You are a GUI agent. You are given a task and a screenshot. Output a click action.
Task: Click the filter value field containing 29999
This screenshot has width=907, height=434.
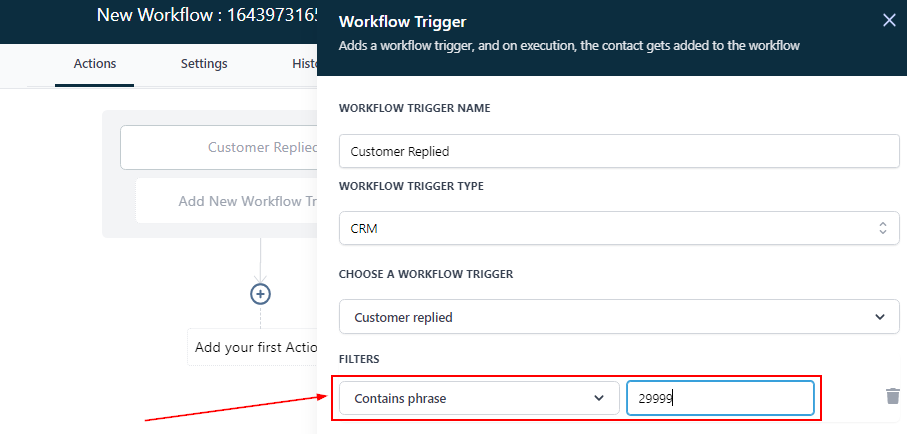pyautogui.click(x=719, y=398)
